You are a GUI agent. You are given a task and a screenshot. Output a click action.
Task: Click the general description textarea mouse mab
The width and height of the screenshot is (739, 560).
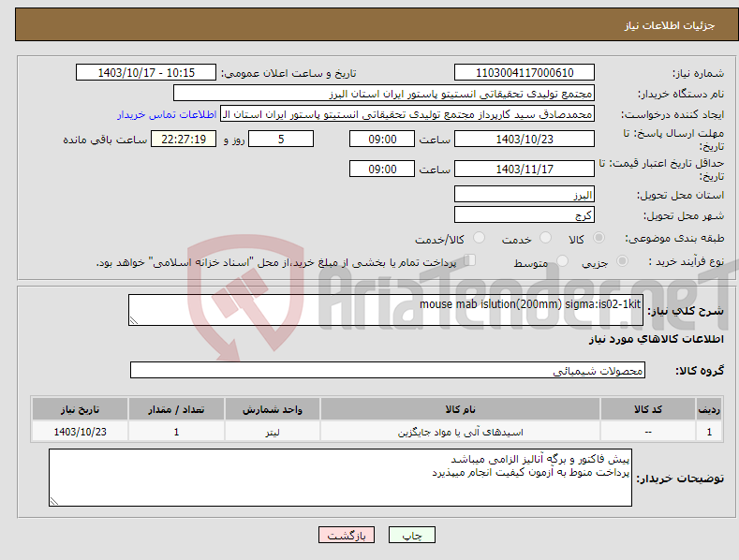click(386, 310)
